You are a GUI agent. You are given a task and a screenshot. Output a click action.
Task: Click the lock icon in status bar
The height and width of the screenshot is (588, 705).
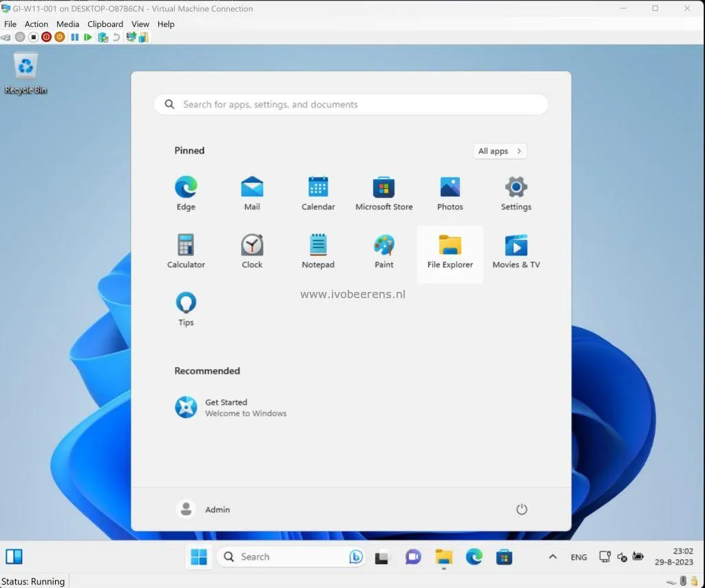(x=695, y=581)
